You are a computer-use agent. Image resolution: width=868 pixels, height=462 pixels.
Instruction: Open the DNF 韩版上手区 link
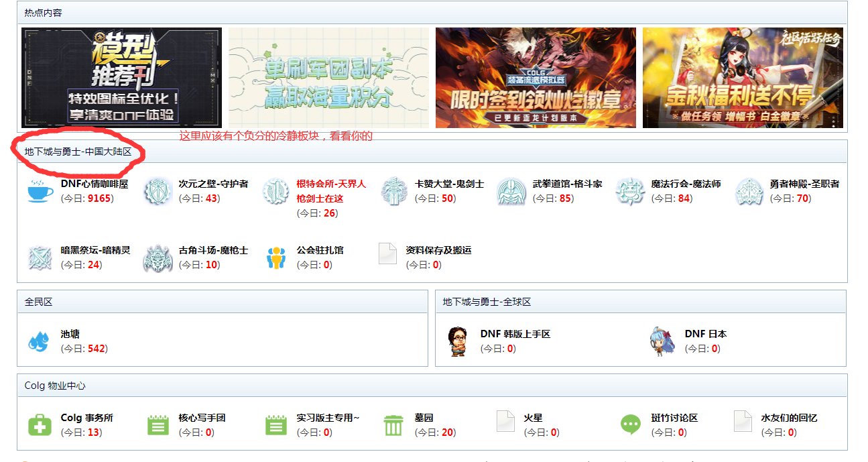click(x=515, y=334)
